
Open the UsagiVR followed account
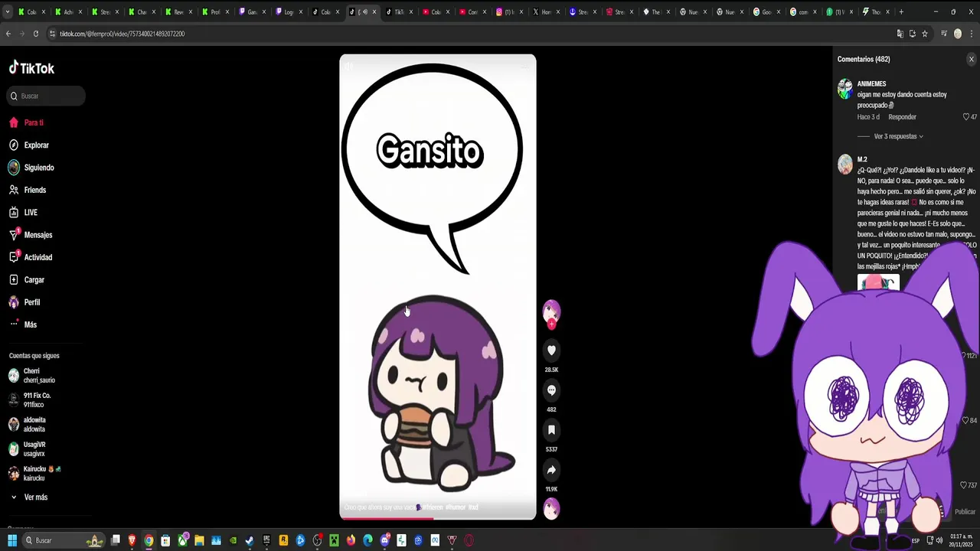point(34,449)
